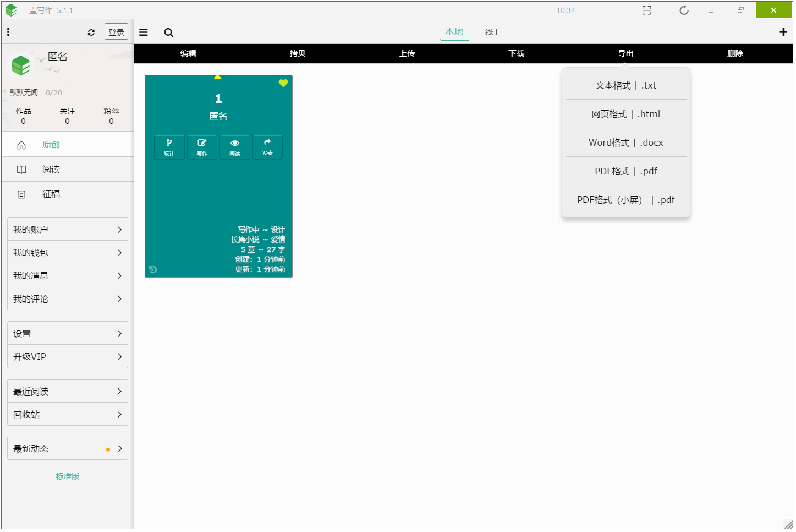
Task: Click 编辑 in the black action bar
Action: [188, 53]
